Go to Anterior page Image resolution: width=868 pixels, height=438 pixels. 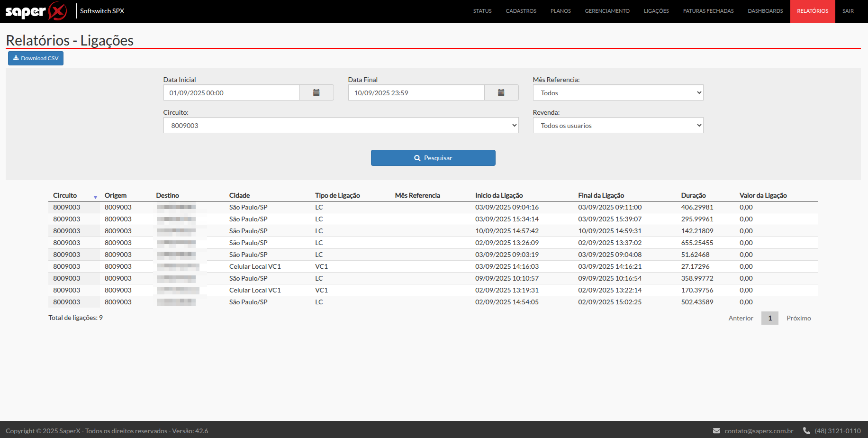pyautogui.click(x=741, y=318)
